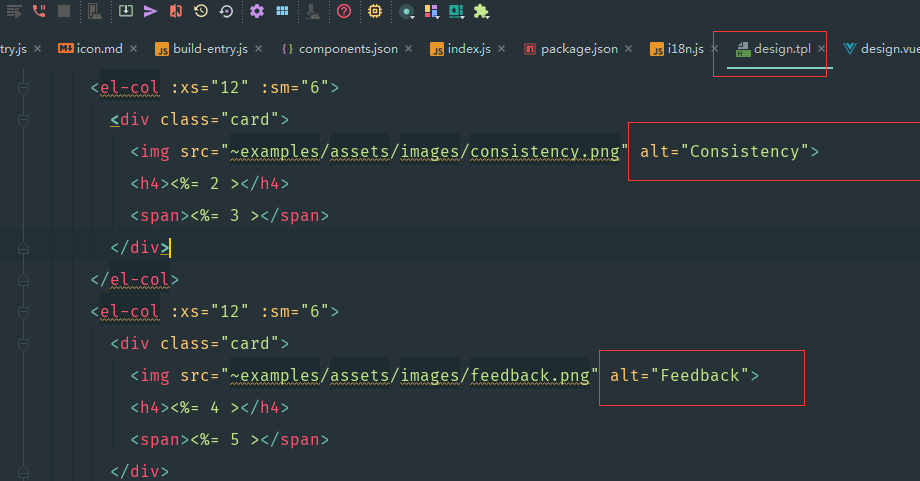
Task: Click the consistency.png image path
Action: pyautogui.click(x=425, y=152)
